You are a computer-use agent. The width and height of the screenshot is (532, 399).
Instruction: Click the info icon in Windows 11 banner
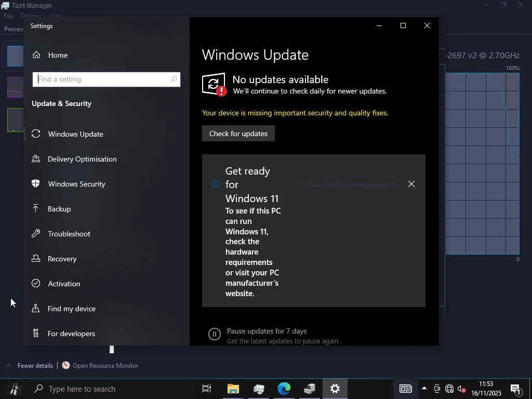(x=215, y=184)
